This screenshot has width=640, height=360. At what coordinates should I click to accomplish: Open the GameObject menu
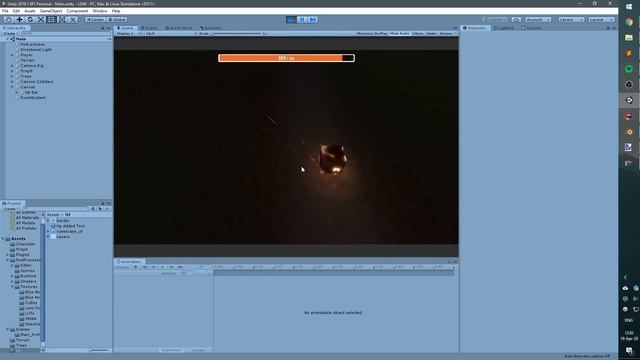tap(51, 11)
